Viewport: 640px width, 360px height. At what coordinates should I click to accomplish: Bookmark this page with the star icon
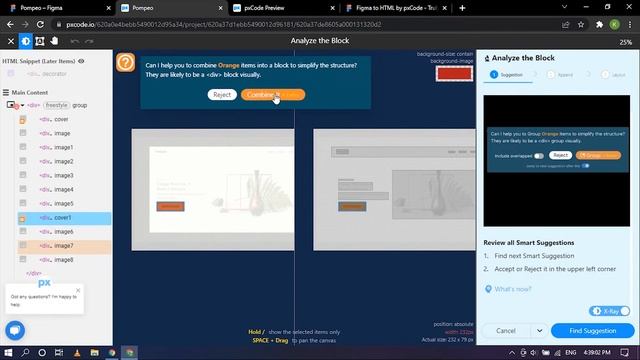click(x=581, y=25)
